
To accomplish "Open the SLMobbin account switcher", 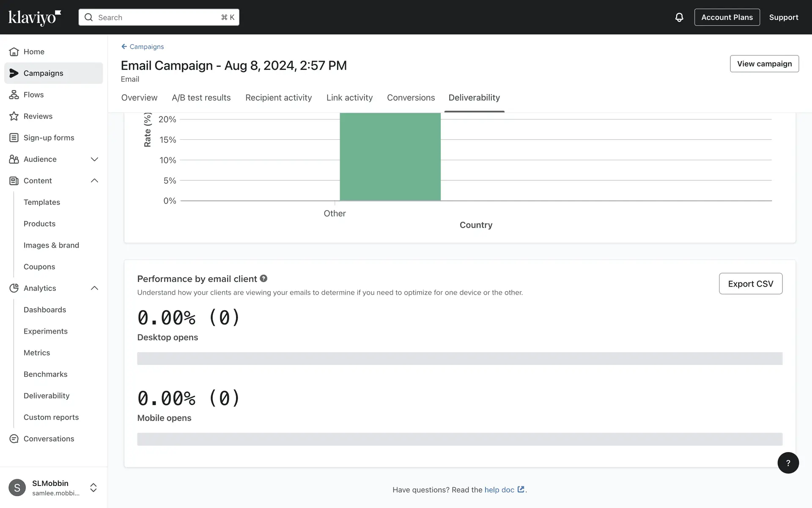I will 93,488.
